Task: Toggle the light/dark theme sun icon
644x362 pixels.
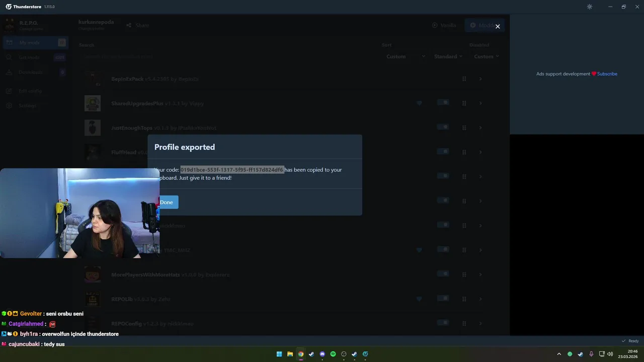Action: click(x=590, y=7)
